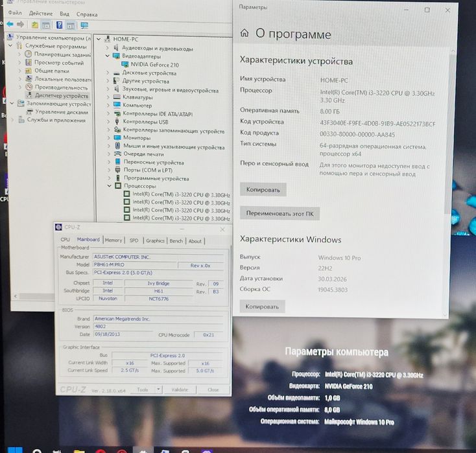Click the Back arrow in Computer Management toolbar

pos(10,25)
